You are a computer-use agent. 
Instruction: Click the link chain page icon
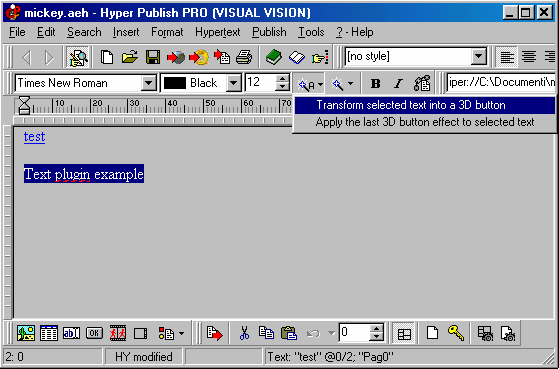tap(422, 84)
